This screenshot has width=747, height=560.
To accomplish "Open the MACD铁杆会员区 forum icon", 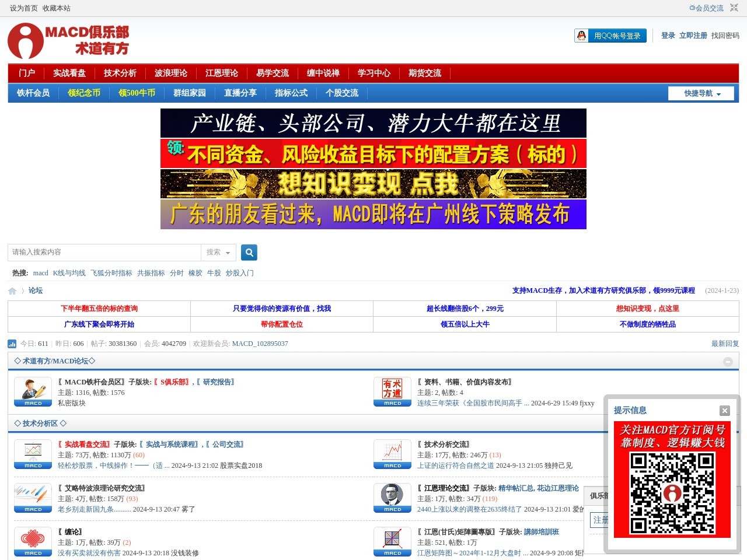I will tap(33, 392).
